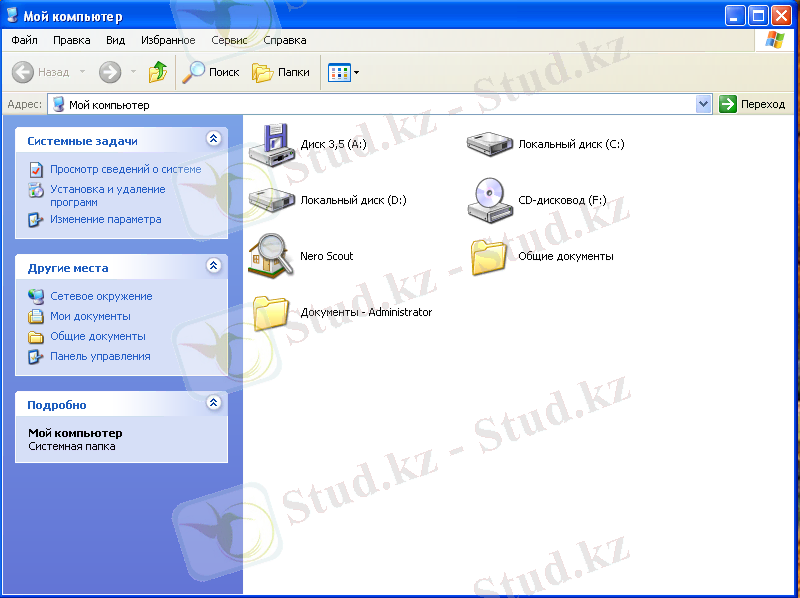The image size is (800, 598).
Task: Select the Nero Scout icon
Action: pos(270,256)
